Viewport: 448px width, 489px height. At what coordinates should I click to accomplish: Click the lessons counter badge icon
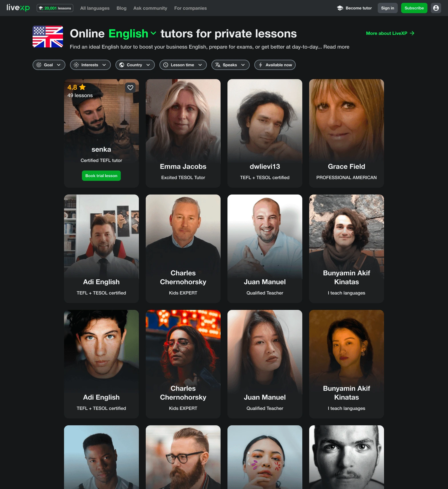tap(41, 8)
